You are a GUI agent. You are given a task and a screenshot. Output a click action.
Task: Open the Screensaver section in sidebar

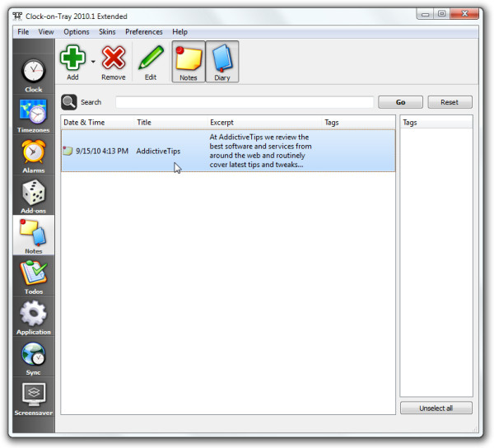point(34,398)
